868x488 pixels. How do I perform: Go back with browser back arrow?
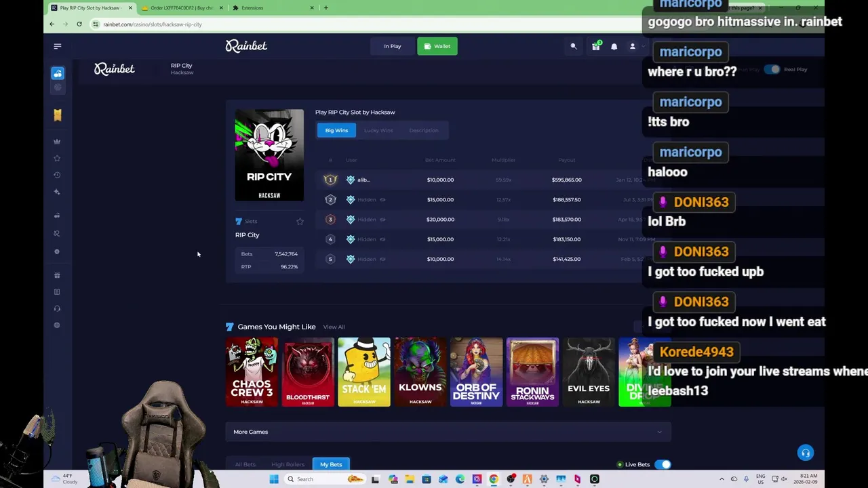(x=52, y=24)
